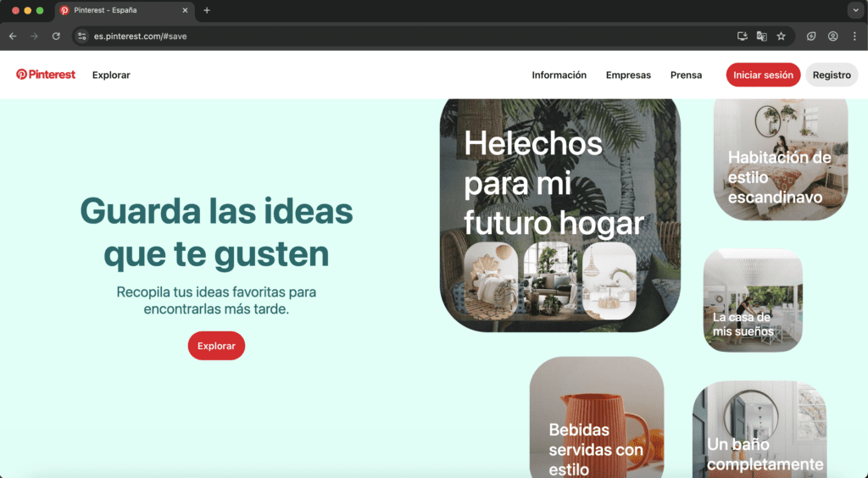Viewport: 868px width, 478px height.
Task: Click the install app icon in address bar
Action: coord(743,36)
